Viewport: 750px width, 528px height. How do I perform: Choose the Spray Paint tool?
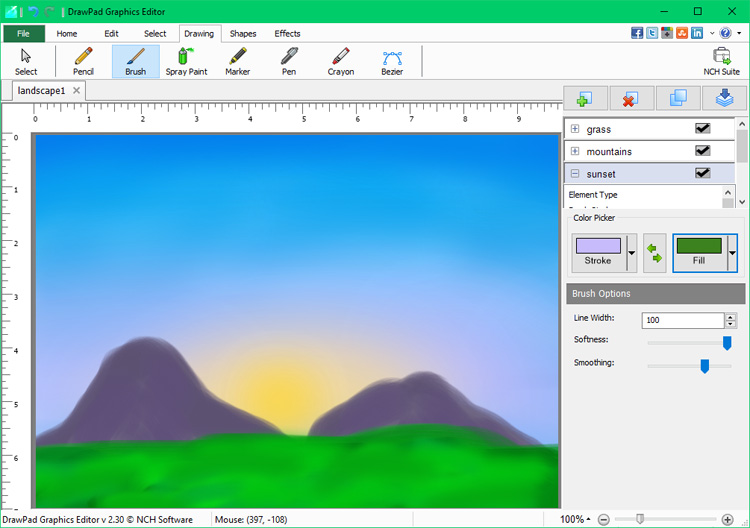(x=186, y=61)
